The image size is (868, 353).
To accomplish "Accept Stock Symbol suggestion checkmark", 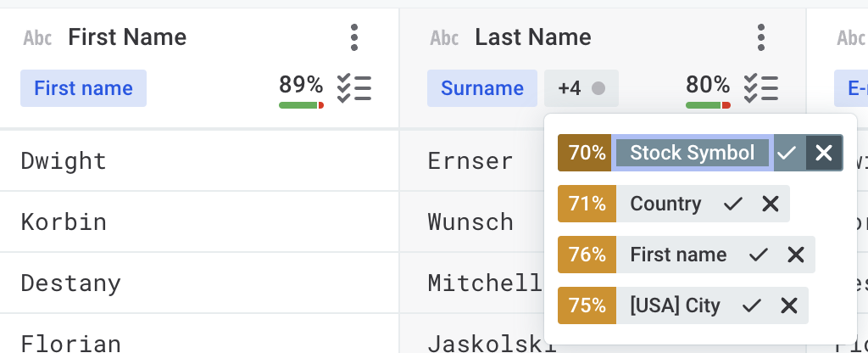I will pos(787,153).
